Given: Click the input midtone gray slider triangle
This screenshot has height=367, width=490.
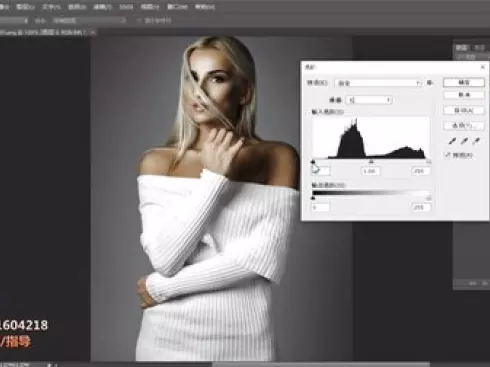Looking at the screenshot, I should pos(371,162).
